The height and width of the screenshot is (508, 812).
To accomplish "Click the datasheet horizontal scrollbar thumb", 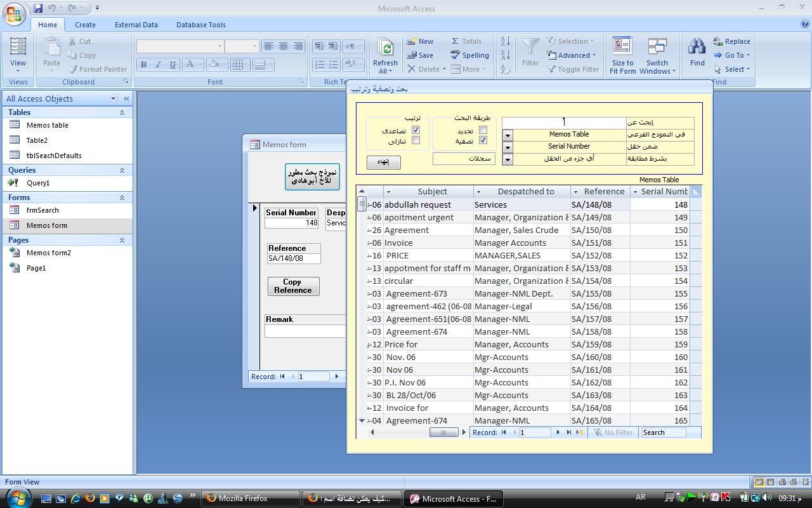I will point(443,432).
